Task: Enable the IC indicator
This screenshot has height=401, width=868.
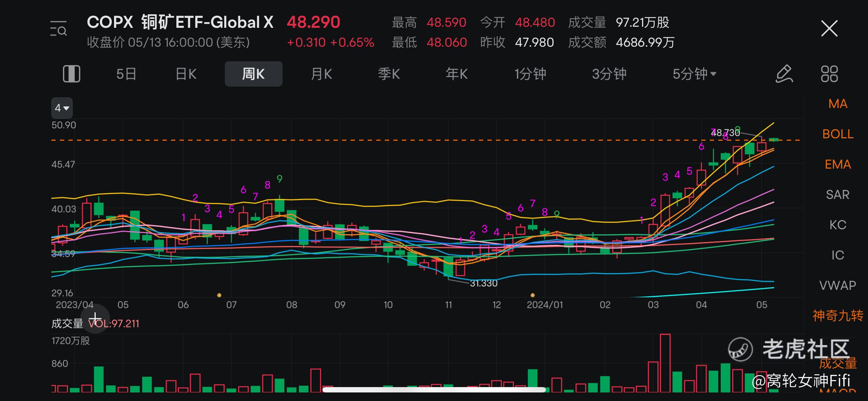Action: pyautogui.click(x=838, y=255)
